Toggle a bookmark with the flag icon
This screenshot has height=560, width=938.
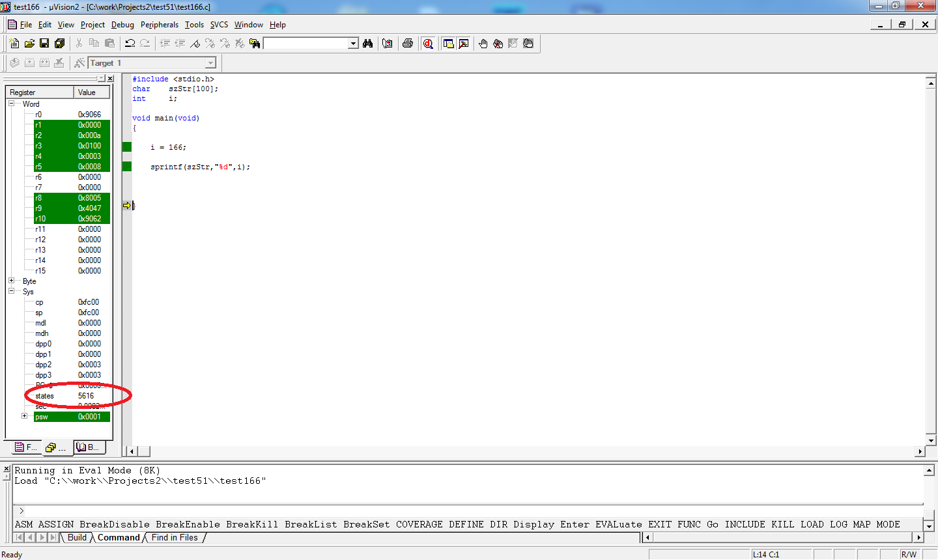tap(195, 44)
